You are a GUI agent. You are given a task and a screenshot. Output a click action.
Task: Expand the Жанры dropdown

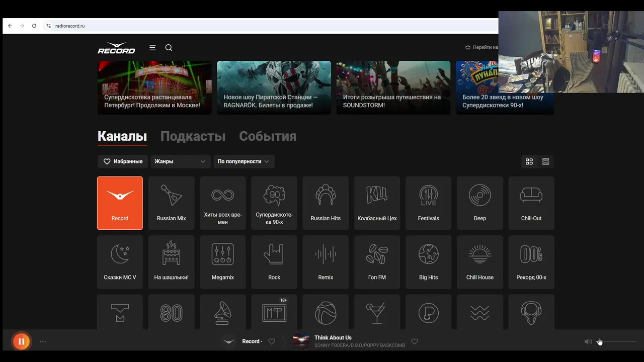180,161
